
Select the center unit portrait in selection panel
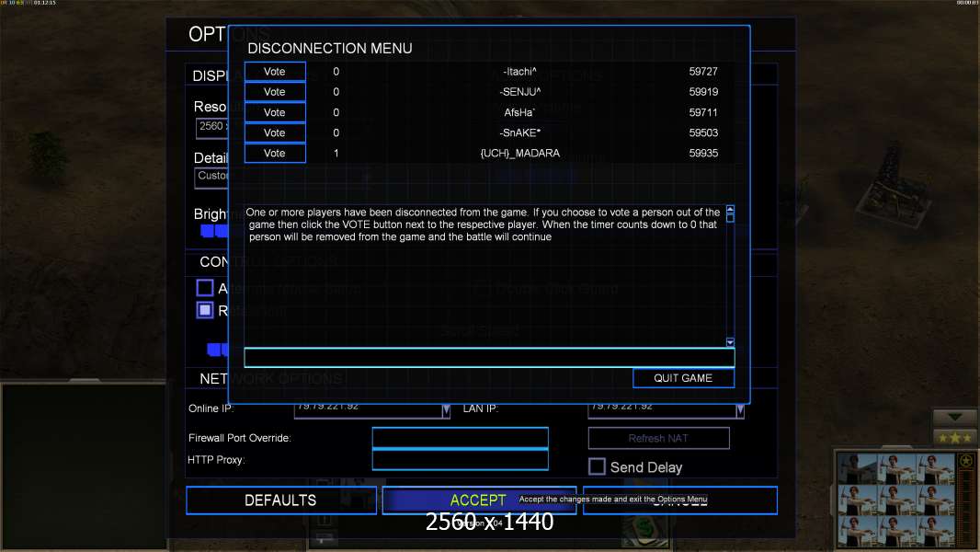click(897, 501)
